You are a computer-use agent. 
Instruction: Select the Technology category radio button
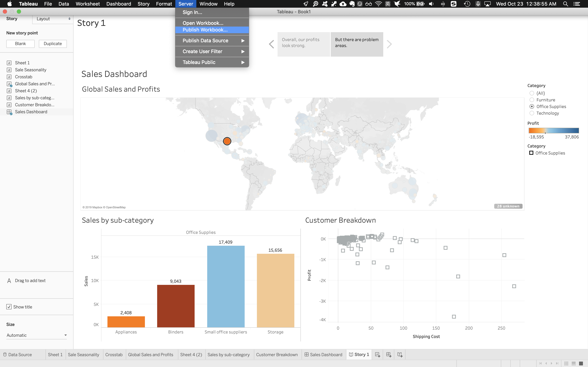[x=532, y=113]
